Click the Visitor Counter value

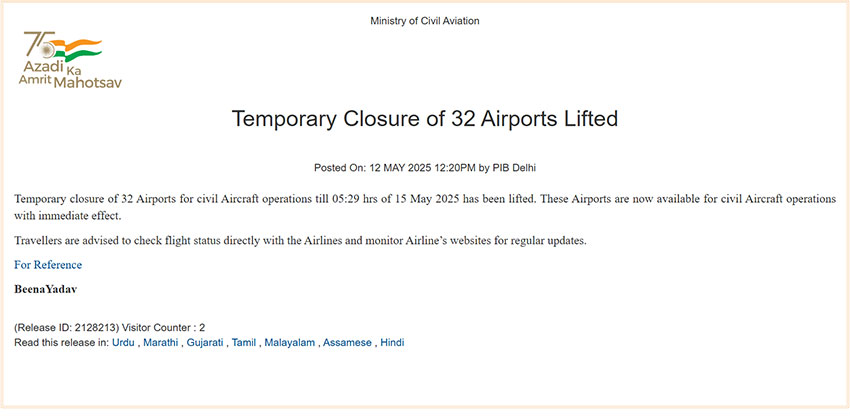click(201, 327)
